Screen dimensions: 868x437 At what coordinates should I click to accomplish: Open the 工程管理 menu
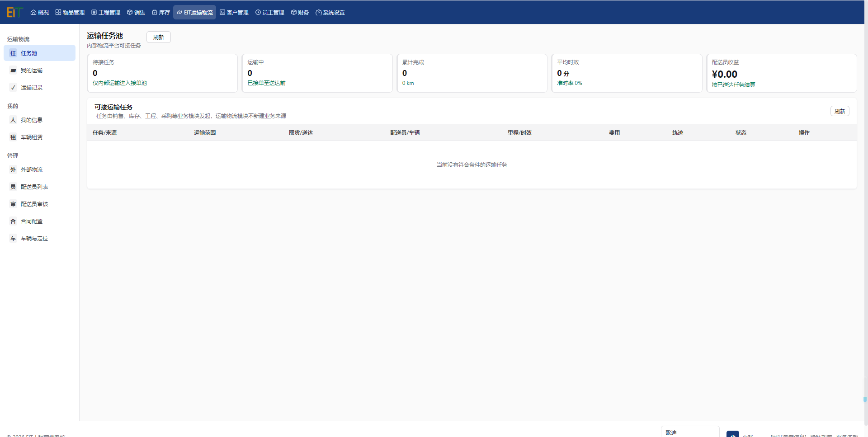pos(106,12)
